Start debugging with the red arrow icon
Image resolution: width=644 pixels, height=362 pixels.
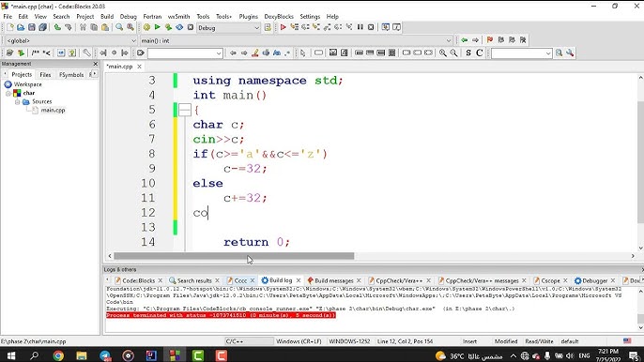pos(283,27)
